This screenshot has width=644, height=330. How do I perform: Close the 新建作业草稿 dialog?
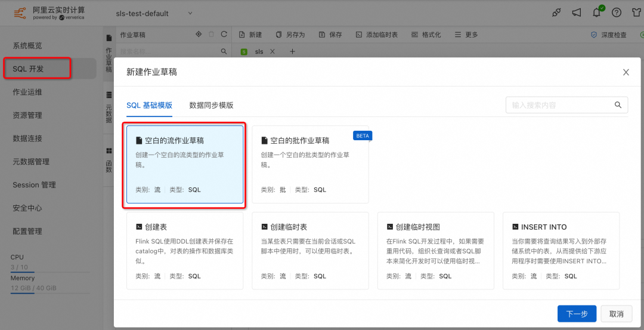[626, 72]
